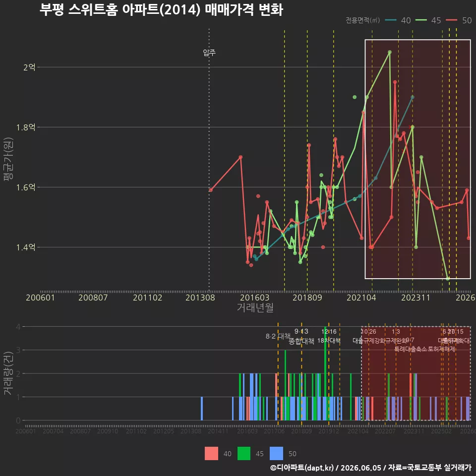Click the 201809 tick on price chart
Image resolution: width=476 pixels, height=476 pixels.
[307, 297]
